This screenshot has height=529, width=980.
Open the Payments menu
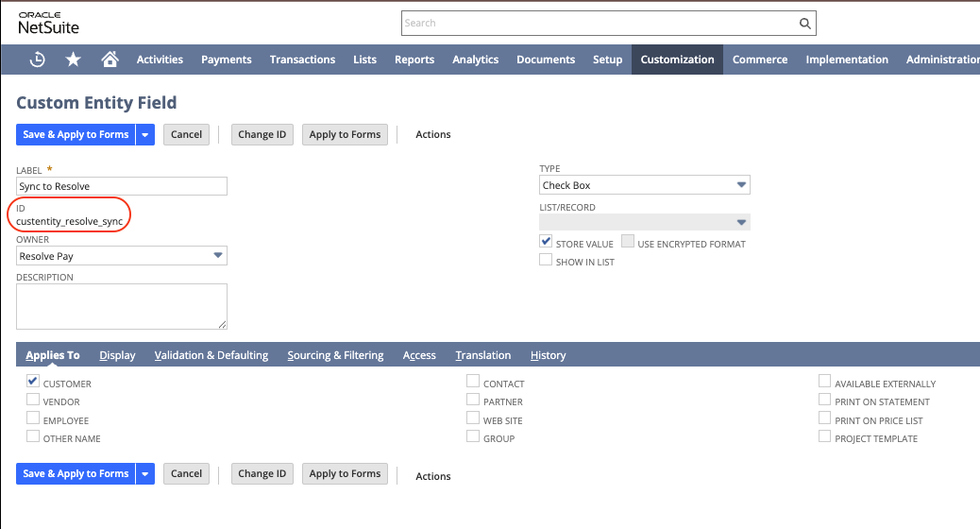tap(227, 60)
